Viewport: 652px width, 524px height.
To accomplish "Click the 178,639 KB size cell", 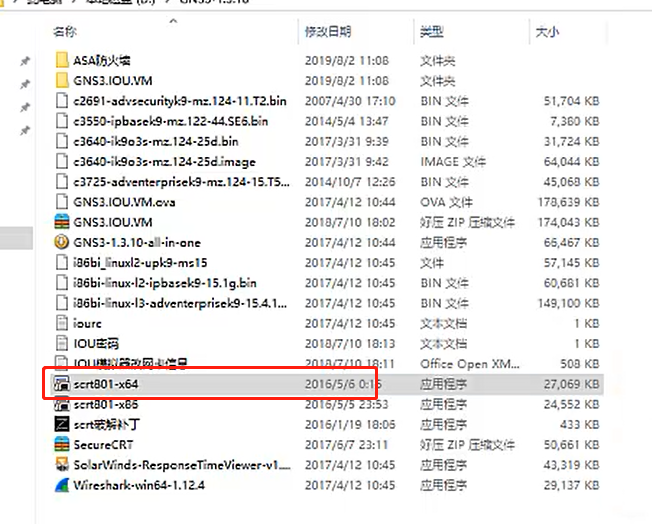I will (x=568, y=203).
